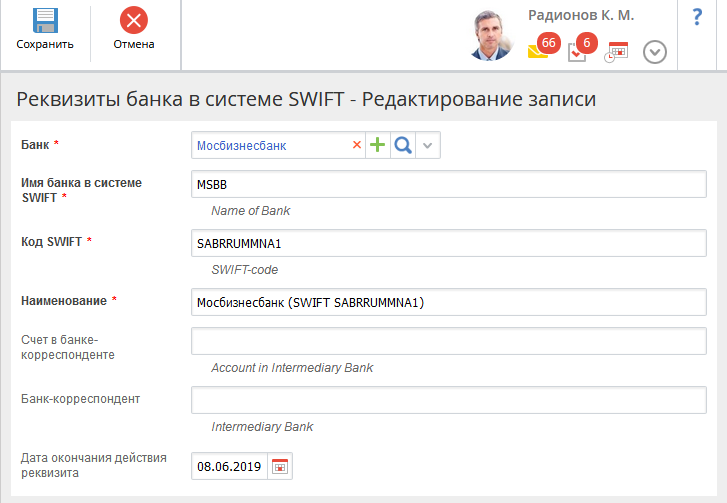The width and height of the screenshot is (727, 503).
Task: Click the Name of Bank hint text
Action: coord(250,211)
